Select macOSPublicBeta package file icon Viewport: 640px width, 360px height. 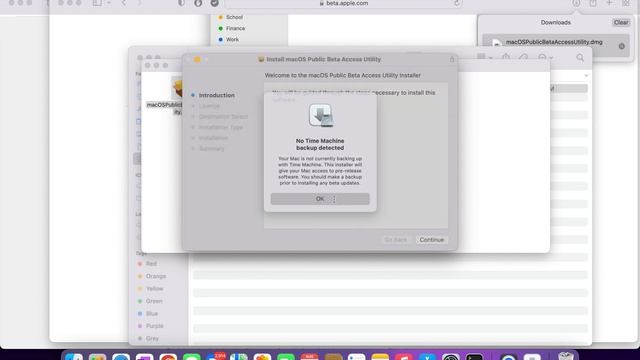pos(177,87)
